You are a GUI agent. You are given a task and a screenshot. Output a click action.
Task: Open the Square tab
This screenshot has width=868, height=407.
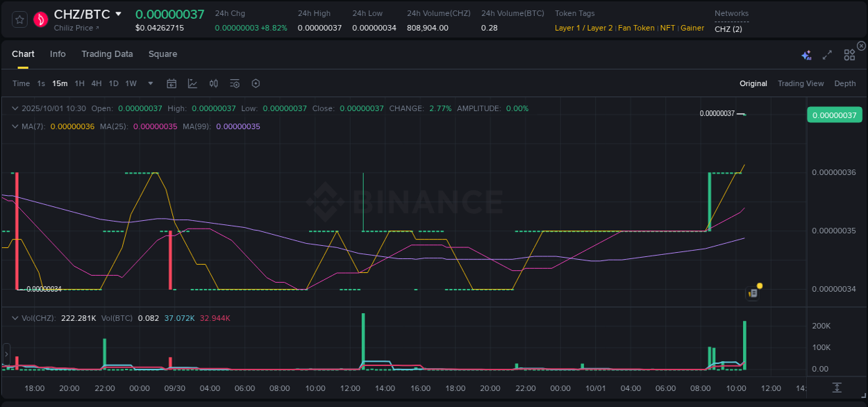[162, 53]
